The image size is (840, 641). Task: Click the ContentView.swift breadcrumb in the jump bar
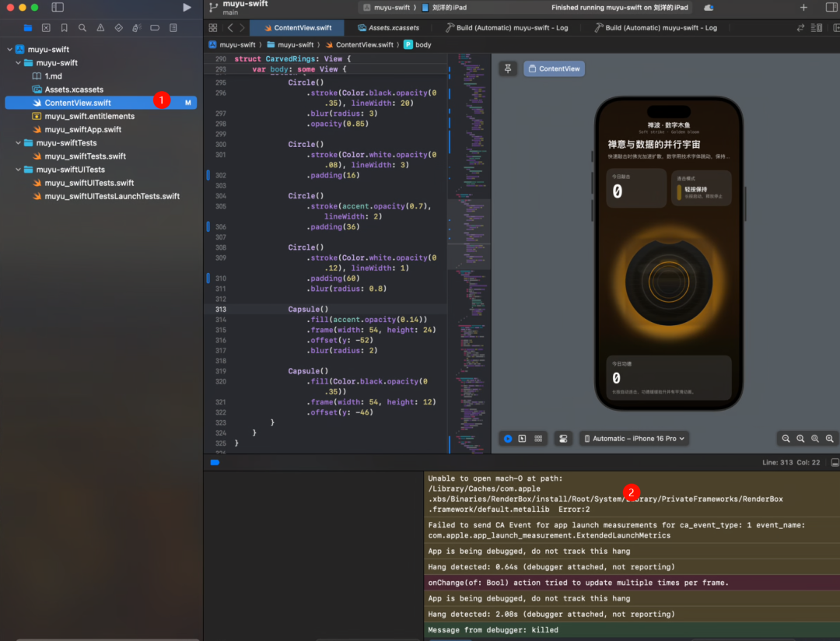click(359, 45)
